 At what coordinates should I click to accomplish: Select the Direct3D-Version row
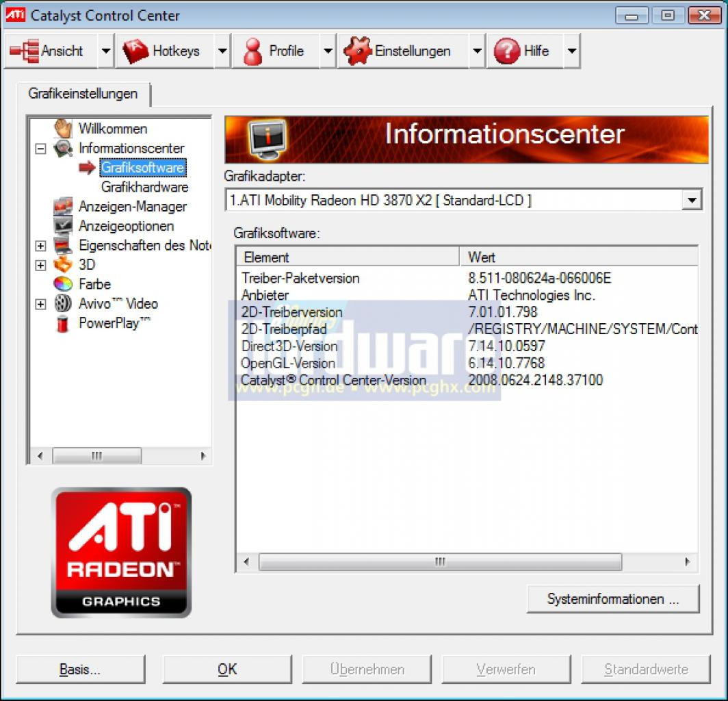[x=467, y=346]
